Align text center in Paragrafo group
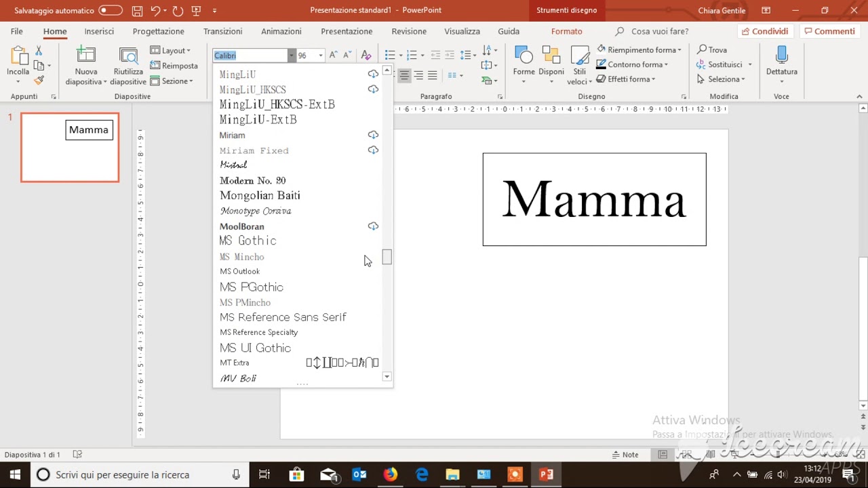Viewport: 868px width, 488px height. click(x=404, y=75)
